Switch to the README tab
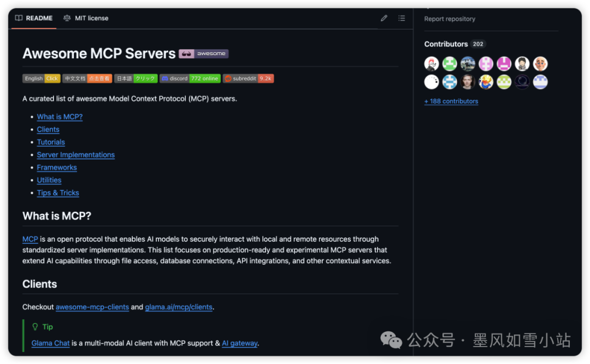 34,18
